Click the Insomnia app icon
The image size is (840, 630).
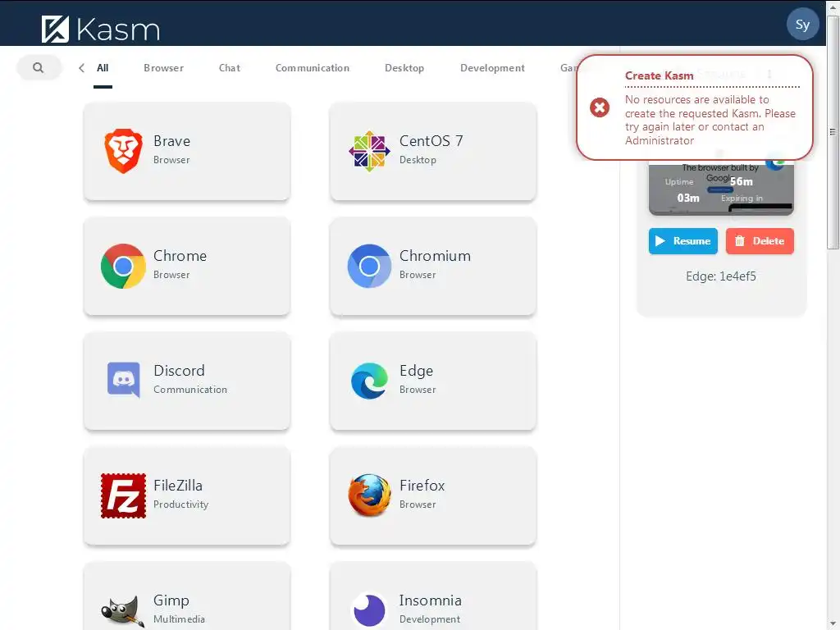coord(369,610)
